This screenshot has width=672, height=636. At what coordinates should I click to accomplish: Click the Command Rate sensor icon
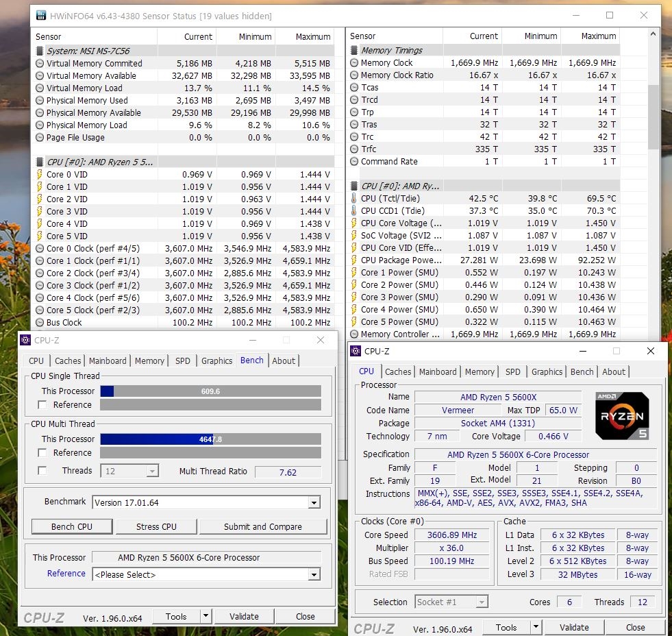[x=354, y=162]
